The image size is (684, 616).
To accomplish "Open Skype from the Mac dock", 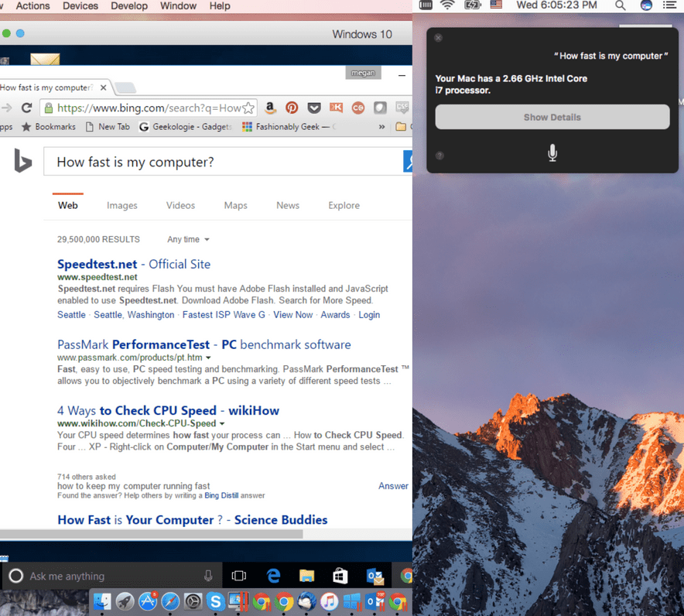I will point(216,602).
